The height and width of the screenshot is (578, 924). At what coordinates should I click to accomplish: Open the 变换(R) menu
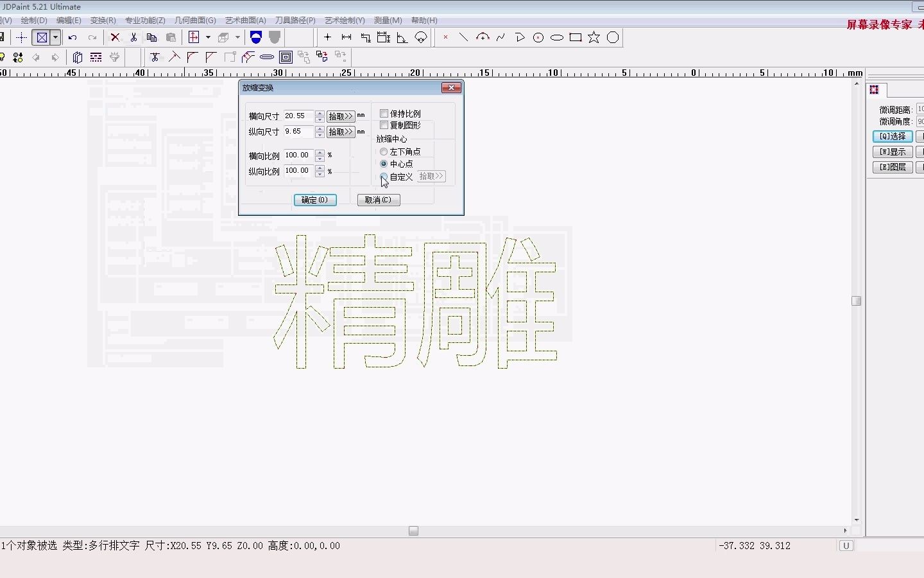[x=103, y=21]
